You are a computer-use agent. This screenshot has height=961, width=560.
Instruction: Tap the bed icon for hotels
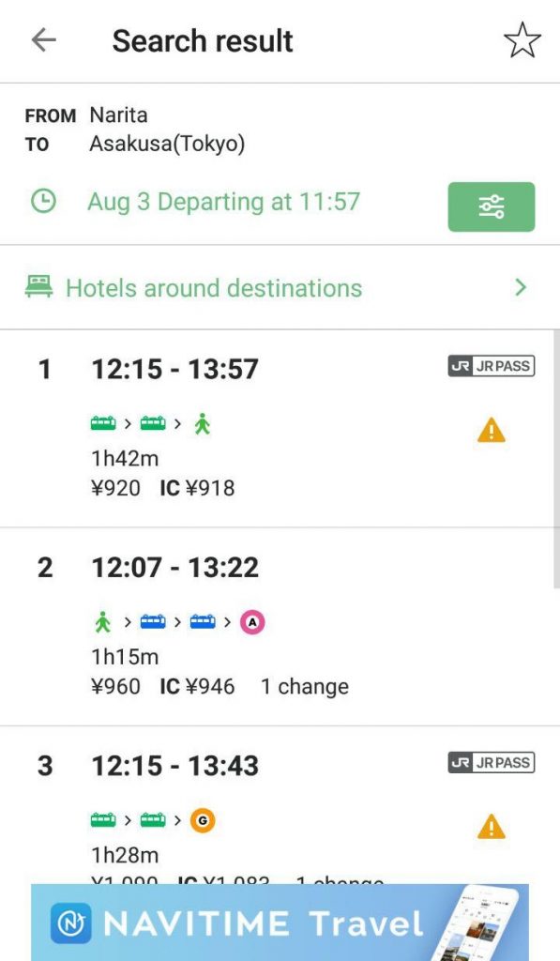point(38,287)
